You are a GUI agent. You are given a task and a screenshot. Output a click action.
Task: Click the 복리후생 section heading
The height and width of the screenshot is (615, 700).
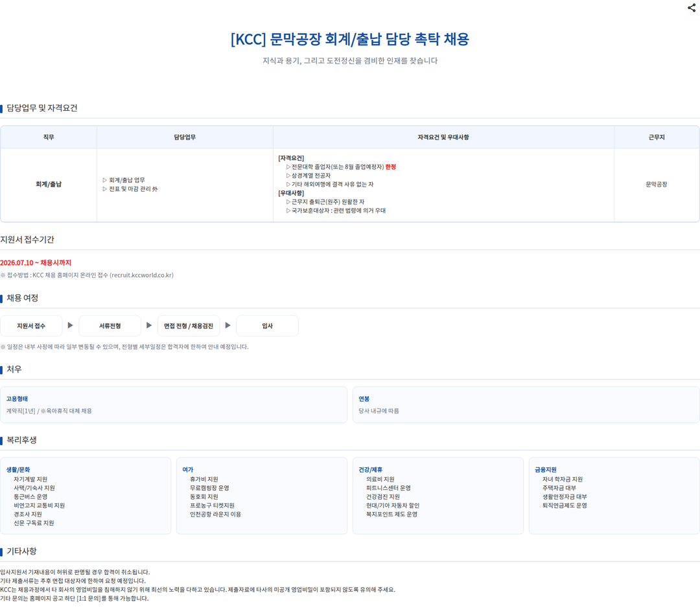[x=21, y=440]
